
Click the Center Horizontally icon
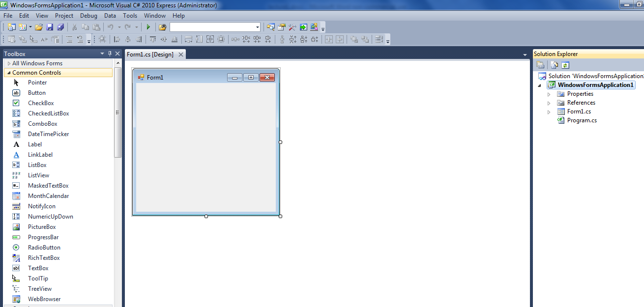pyautogui.click(x=329, y=39)
